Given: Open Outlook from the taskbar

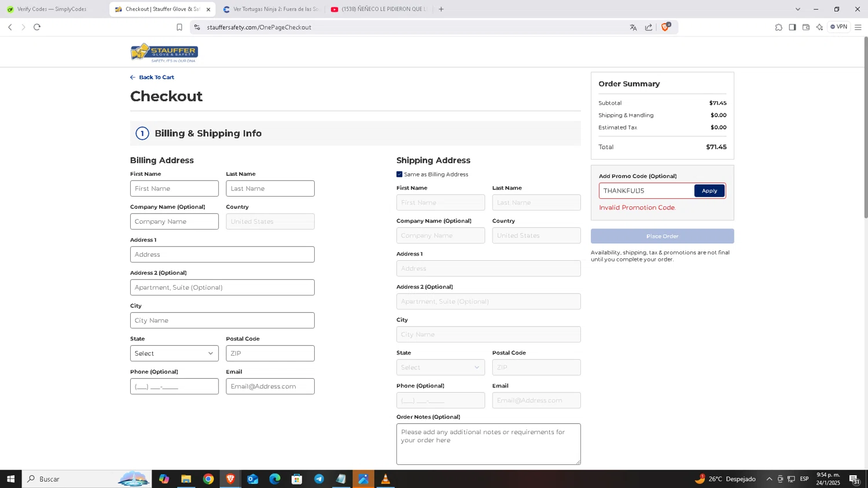Looking at the screenshot, I should (252, 479).
